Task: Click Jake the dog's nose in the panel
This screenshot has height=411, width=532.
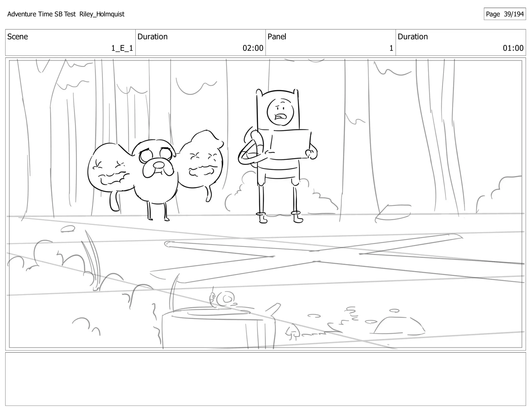Action: (x=158, y=164)
